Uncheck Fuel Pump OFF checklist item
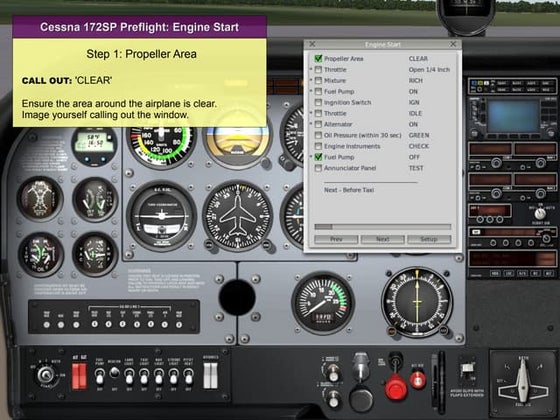Viewport: 560px width, 420px height. pos(318,157)
